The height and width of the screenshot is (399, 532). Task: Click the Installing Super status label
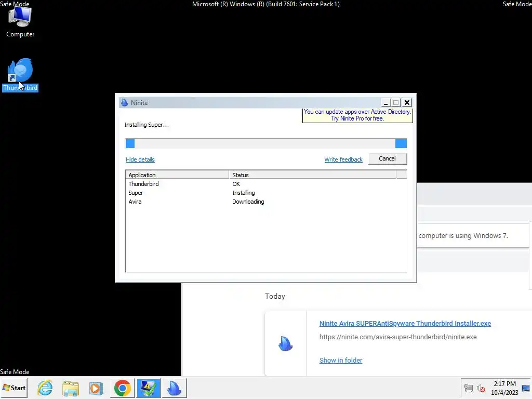click(147, 125)
